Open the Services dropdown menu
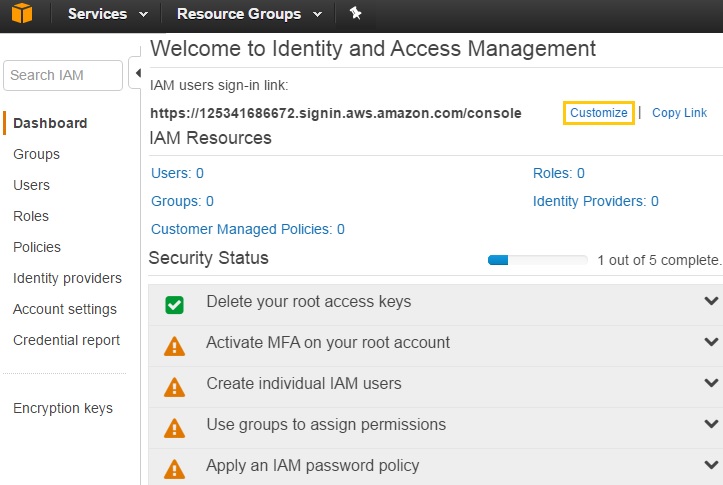Screen dimensions: 723x485 [x=108, y=14]
